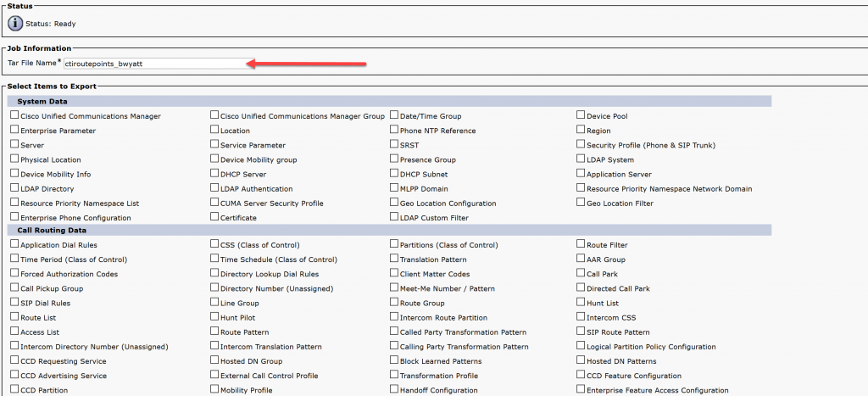
Task: Check the Directory Number (Unassigned) box
Action: [214, 287]
